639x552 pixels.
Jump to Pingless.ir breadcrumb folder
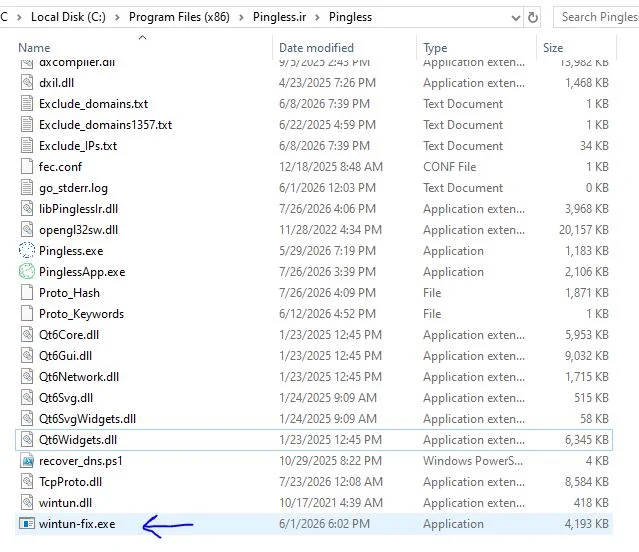280,17
